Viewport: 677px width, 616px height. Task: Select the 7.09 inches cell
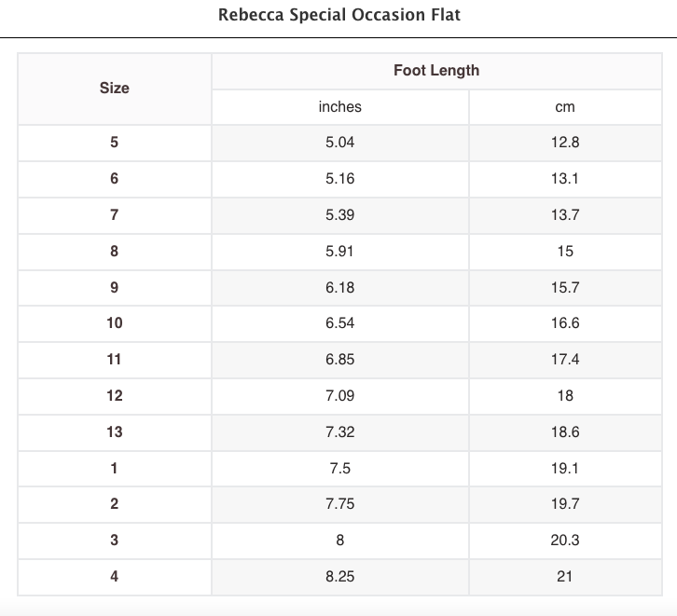pyautogui.click(x=339, y=396)
